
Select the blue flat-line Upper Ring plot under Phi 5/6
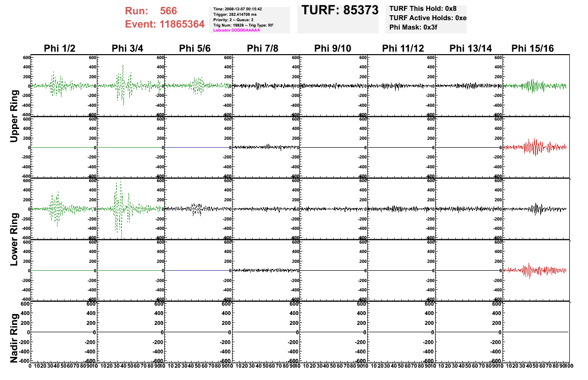(x=198, y=148)
